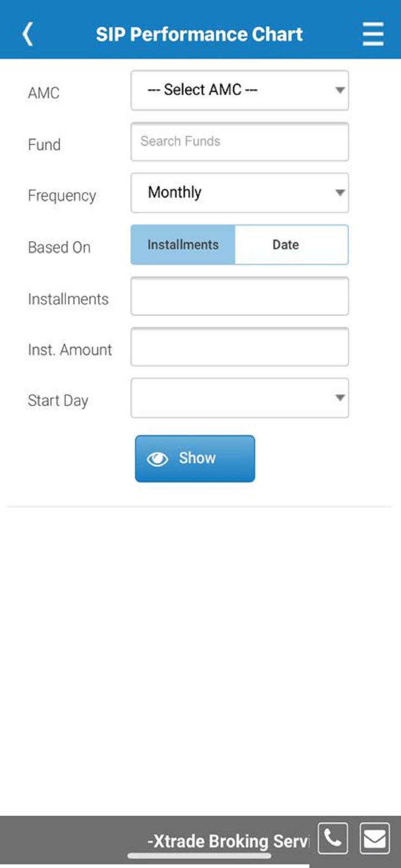Click the Installments input field
Image resolution: width=401 pixels, height=868 pixels.
click(239, 296)
